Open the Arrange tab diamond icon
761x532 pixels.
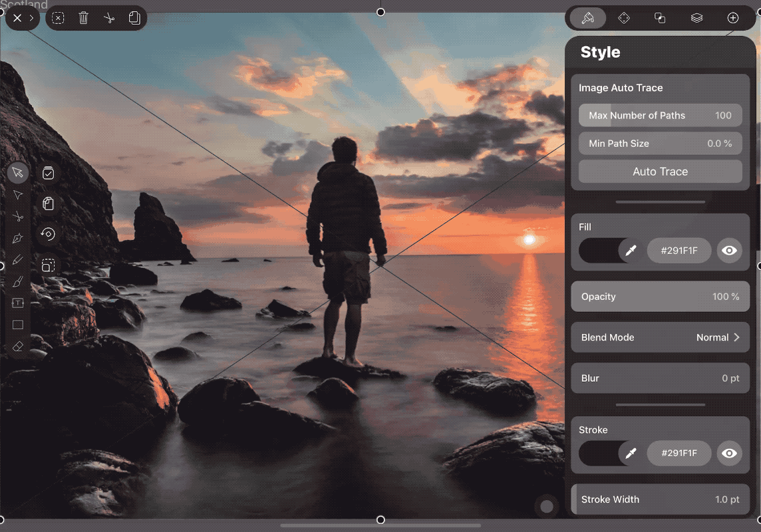click(624, 18)
